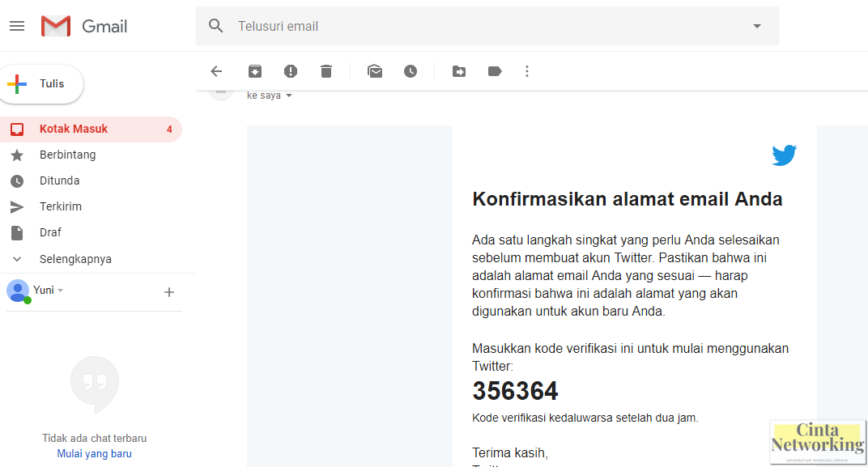The image size is (868, 467).
Task: Open Yuni chat status dropdown
Action: pyautogui.click(x=61, y=291)
